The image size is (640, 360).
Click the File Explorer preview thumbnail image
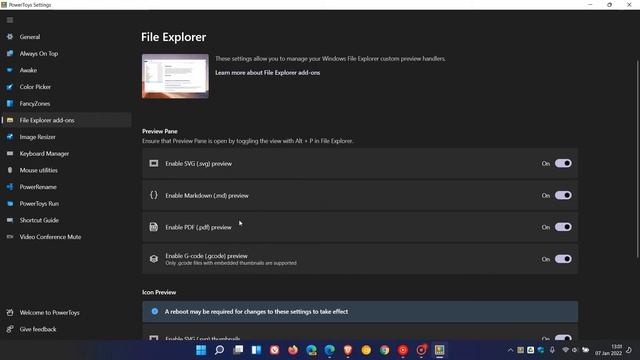point(175,76)
